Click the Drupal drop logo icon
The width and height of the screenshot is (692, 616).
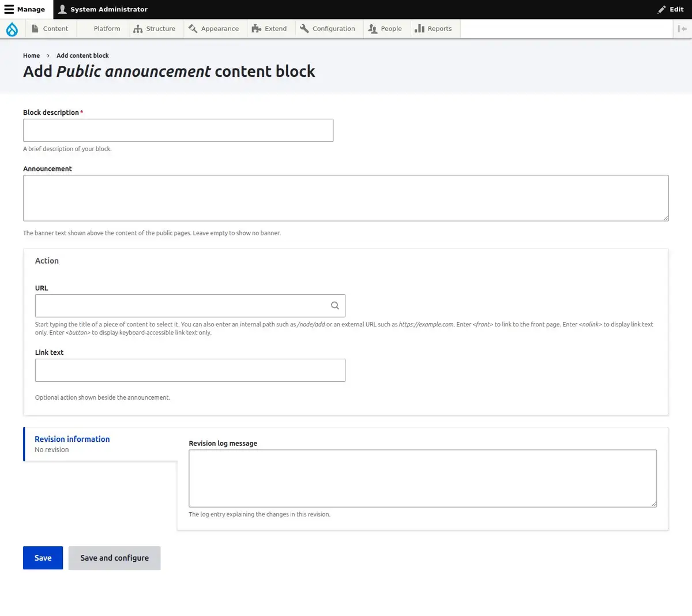pyautogui.click(x=12, y=29)
